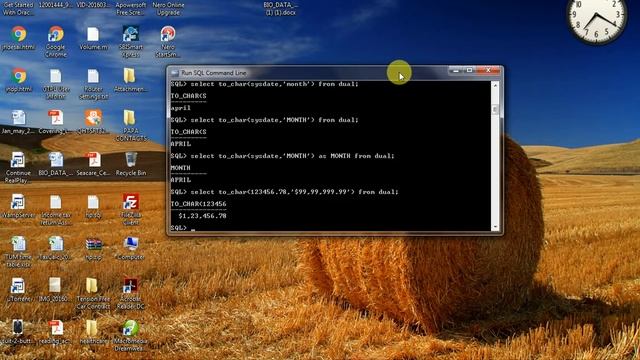Click the blinking SQL> prompt line

tap(183, 228)
